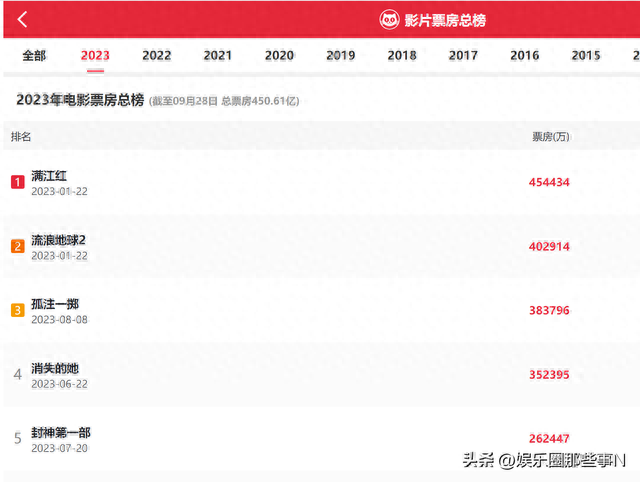This screenshot has width=640, height=482.
Task: Open the movie 满江红
Action: [x=49, y=176]
